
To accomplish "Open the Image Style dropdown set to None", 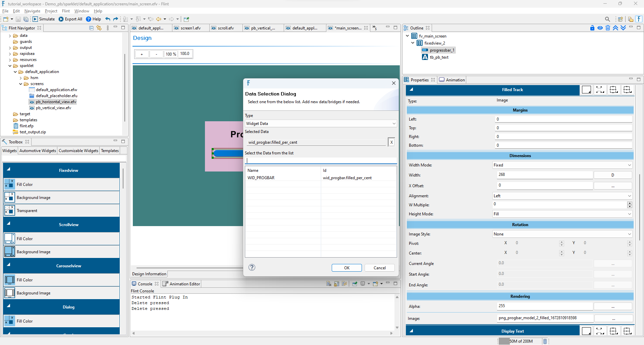I will [x=562, y=234].
